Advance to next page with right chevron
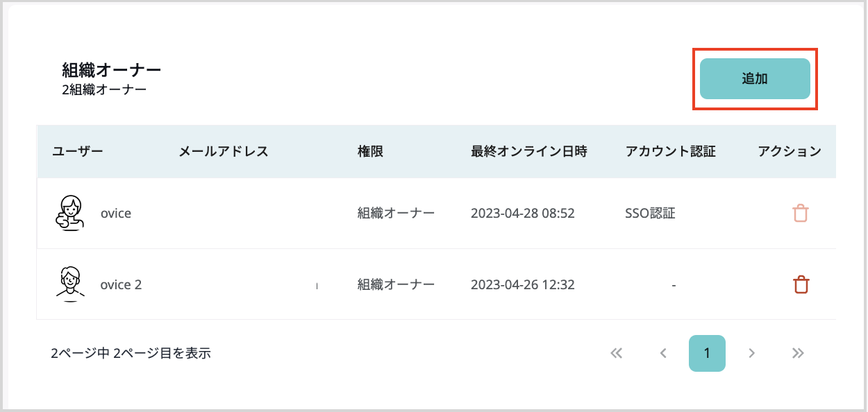This screenshot has height=412, width=868. tap(751, 353)
